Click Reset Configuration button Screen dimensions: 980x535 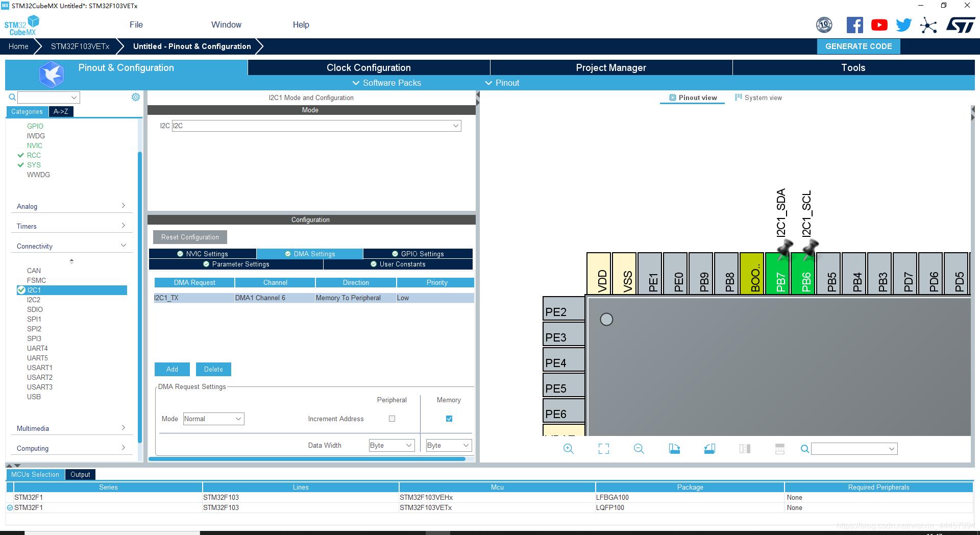[190, 237]
